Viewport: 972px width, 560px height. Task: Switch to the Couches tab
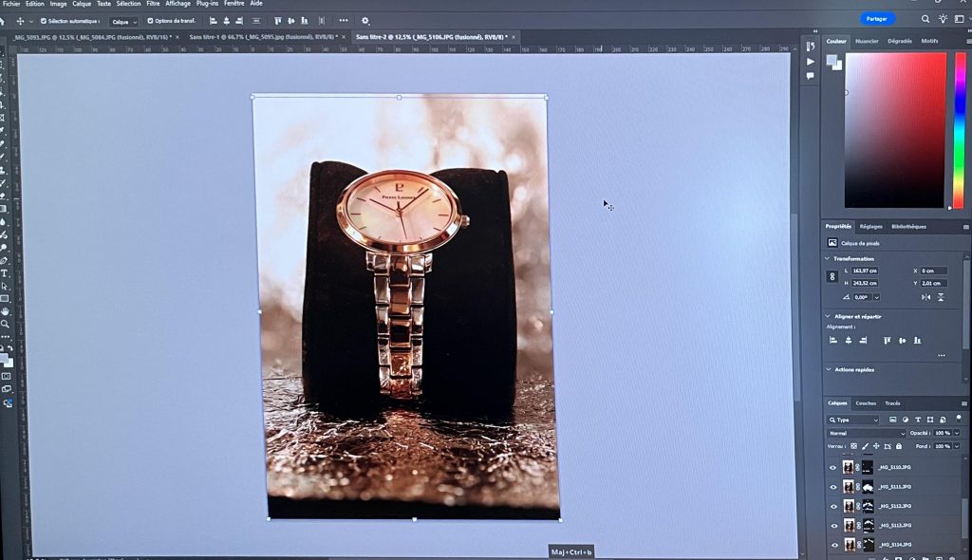click(x=866, y=403)
